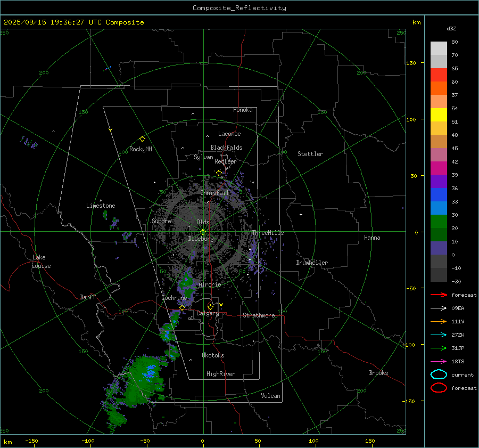Select the red 60-65 dBZ color swatch
The height and width of the screenshot is (448, 479).
click(439, 75)
